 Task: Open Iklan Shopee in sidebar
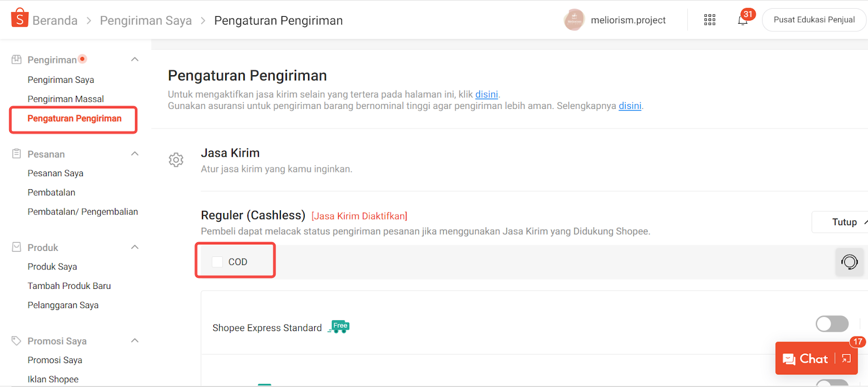[x=53, y=379]
